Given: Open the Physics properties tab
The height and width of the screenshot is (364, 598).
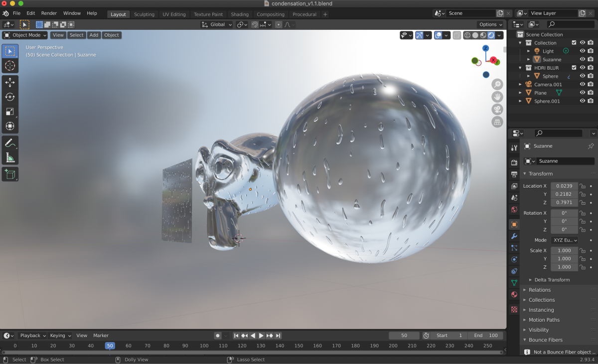Looking at the screenshot, I should tap(514, 259).
